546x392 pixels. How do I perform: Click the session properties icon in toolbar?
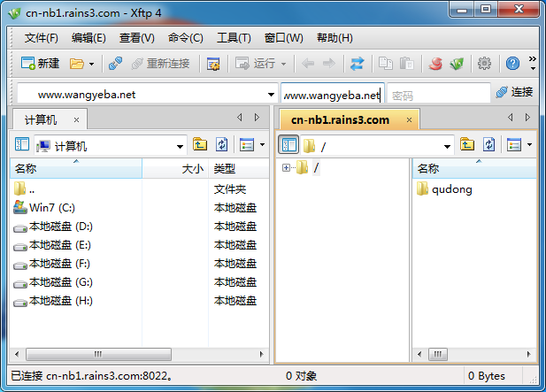pyautogui.click(x=212, y=64)
